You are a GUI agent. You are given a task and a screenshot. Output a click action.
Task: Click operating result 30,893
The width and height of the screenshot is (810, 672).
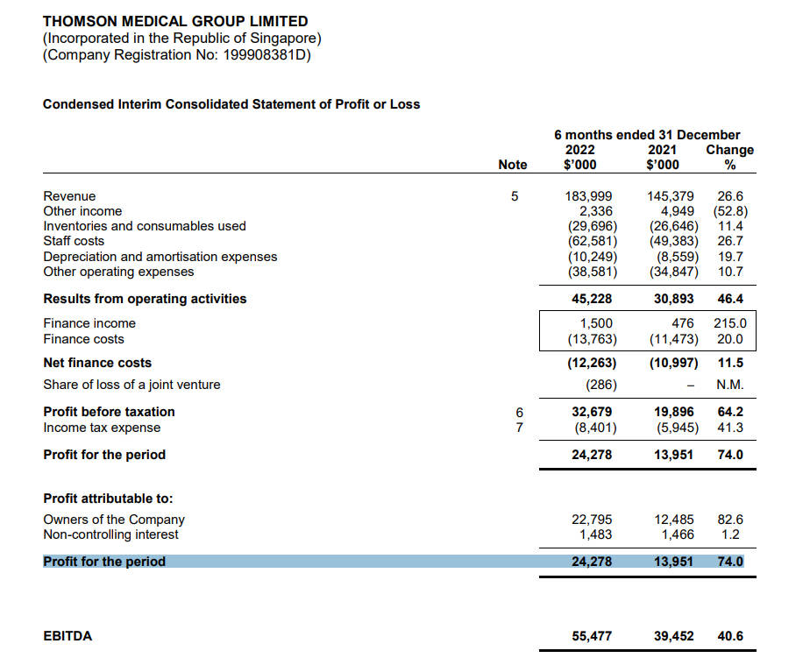point(673,299)
